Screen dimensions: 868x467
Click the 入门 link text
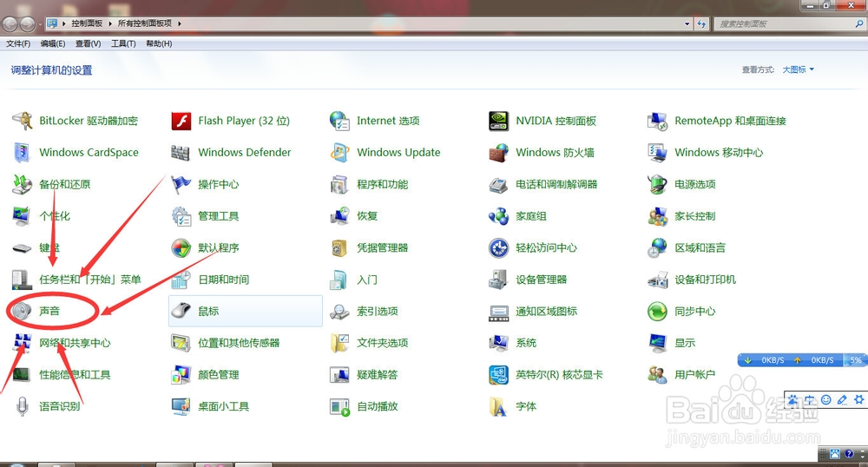[x=367, y=280]
